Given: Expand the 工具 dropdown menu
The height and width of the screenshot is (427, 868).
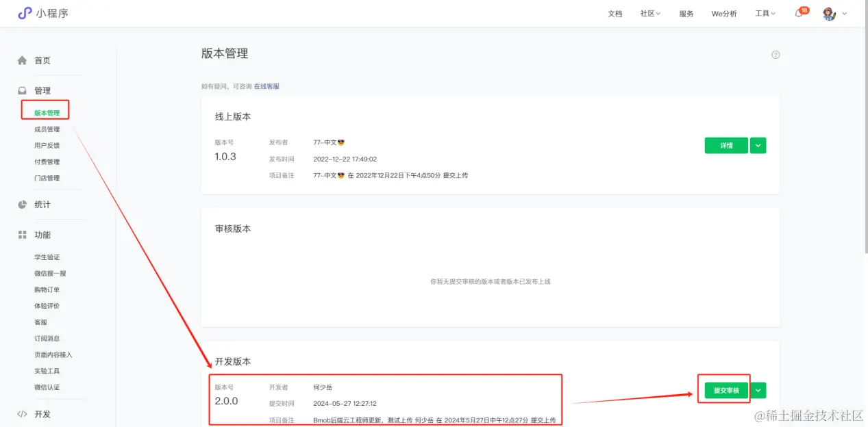Looking at the screenshot, I should pyautogui.click(x=765, y=14).
